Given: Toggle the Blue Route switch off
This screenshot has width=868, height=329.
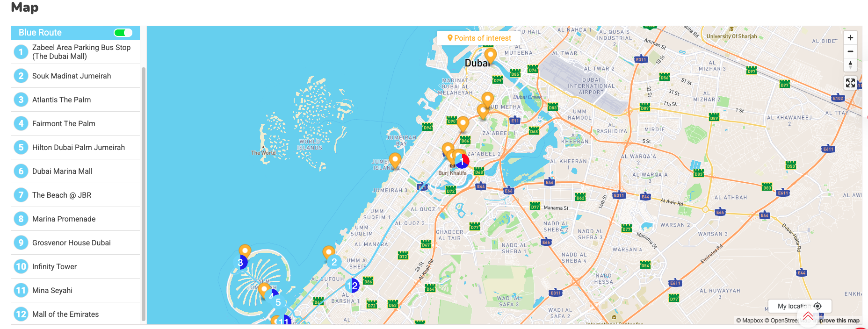Looking at the screenshot, I should (123, 33).
